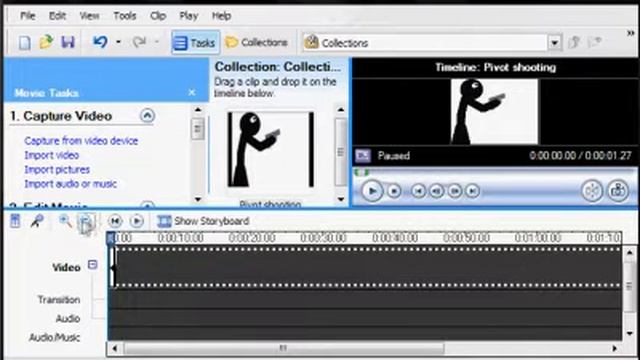The image size is (640, 360).
Task: Click the new collection folder icon
Action: (x=595, y=42)
